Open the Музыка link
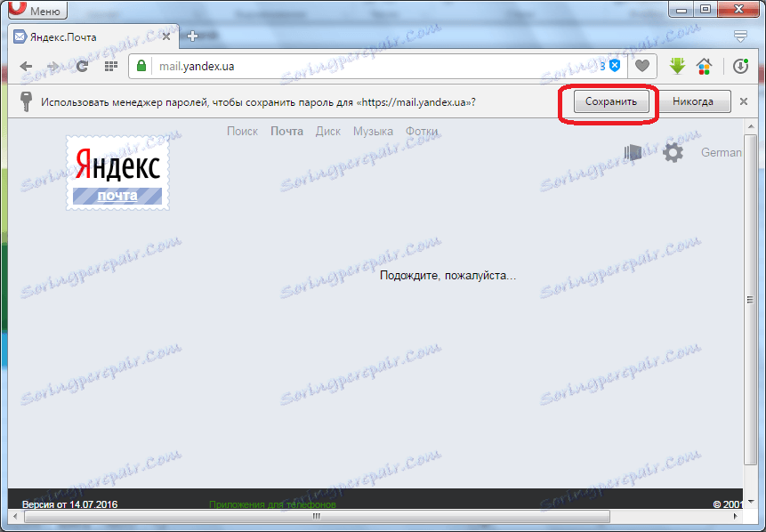Image resolution: width=766 pixels, height=532 pixels. 374,132
